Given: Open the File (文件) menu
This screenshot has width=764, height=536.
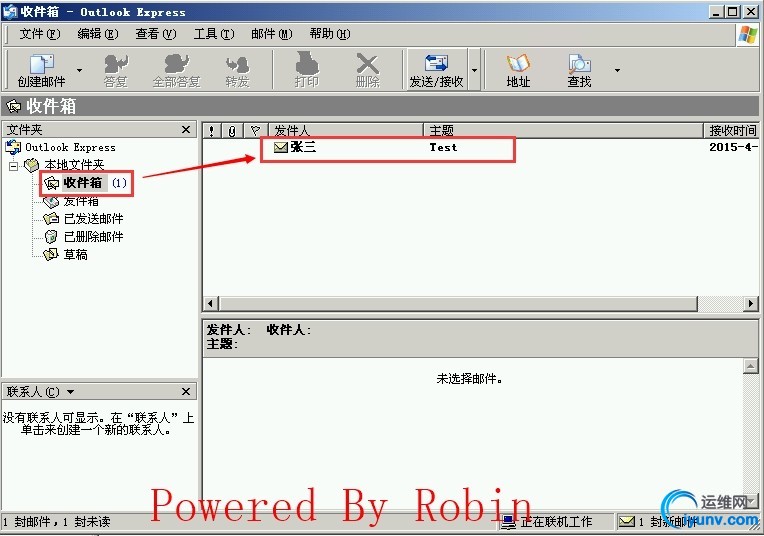Looking at the screenshot, I should point(39,34).
